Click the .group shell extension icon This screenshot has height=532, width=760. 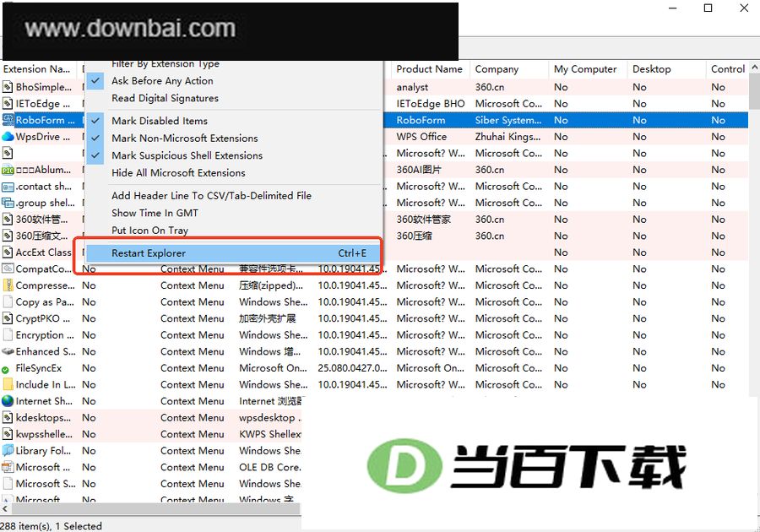(x=8, y=203)
